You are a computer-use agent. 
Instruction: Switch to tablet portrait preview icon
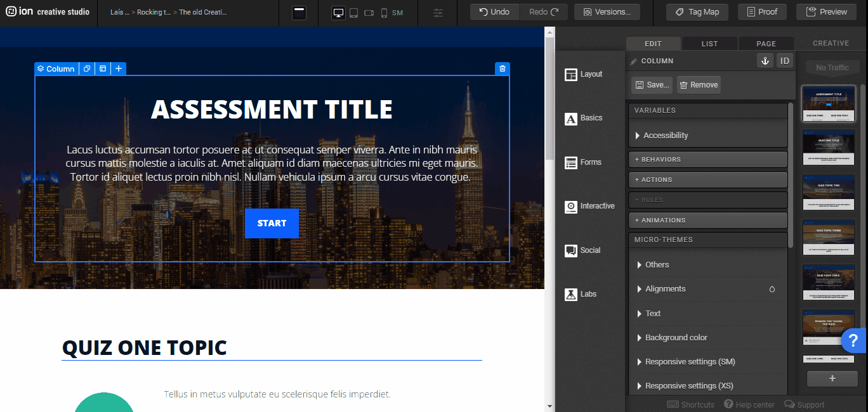coord(353,13)
